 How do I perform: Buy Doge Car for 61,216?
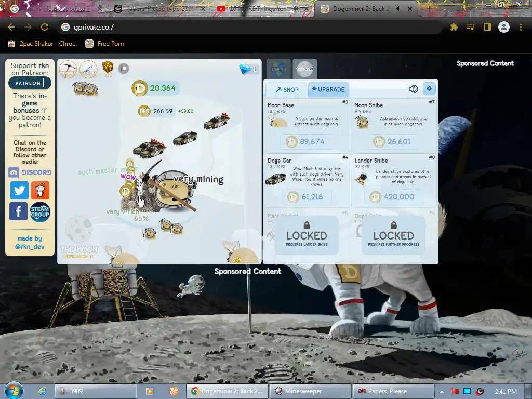pyautogui.click(x=307, y=197)
